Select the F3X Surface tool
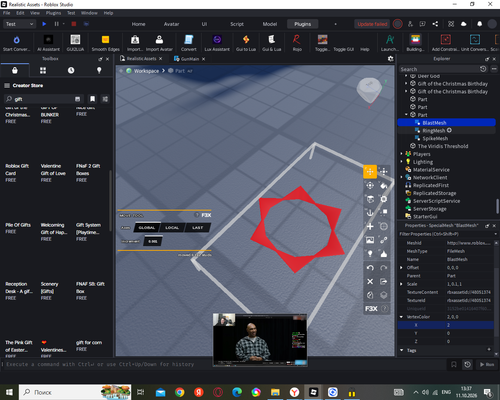Screen dimensions: 500x400 370,199
